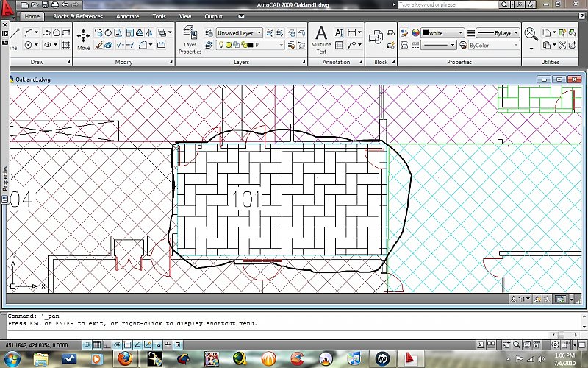Viewport: 588px width, 368px height.
Task: Toggle Grid Display in the status bar
Action: 97,345
